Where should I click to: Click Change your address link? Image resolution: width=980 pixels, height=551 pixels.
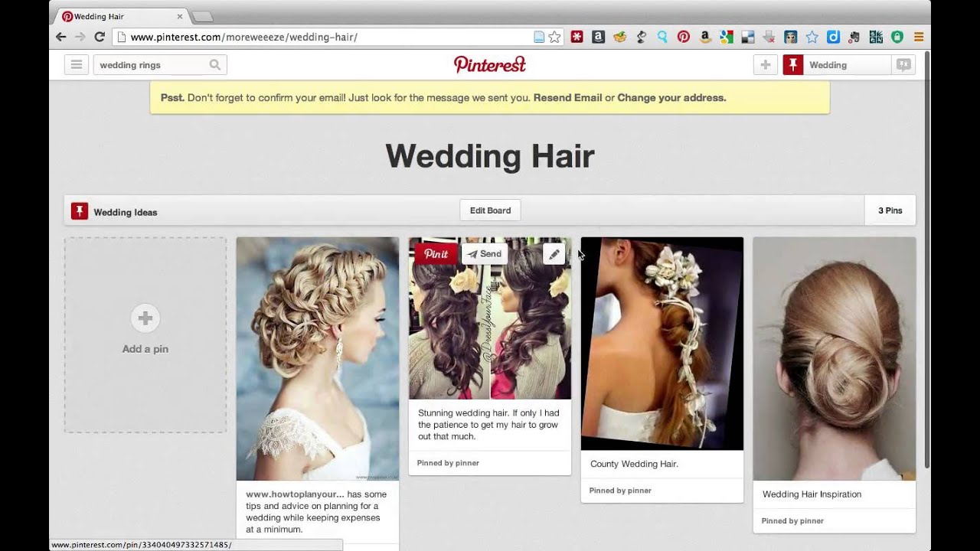coord(671,98)
